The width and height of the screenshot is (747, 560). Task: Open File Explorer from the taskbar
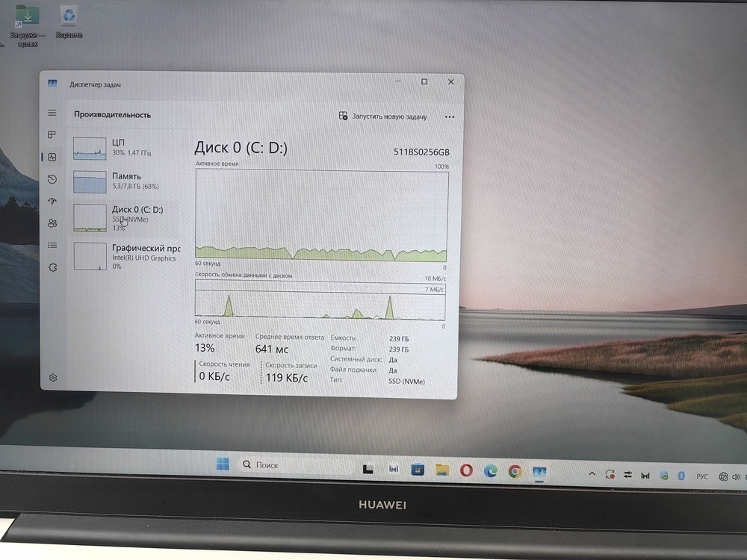[x=442, y=470]
